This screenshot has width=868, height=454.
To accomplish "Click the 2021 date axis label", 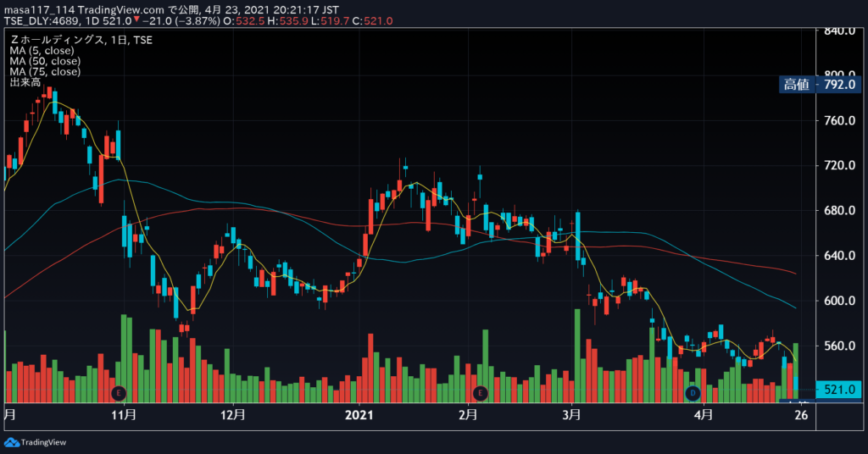I will tap(359, 415).
